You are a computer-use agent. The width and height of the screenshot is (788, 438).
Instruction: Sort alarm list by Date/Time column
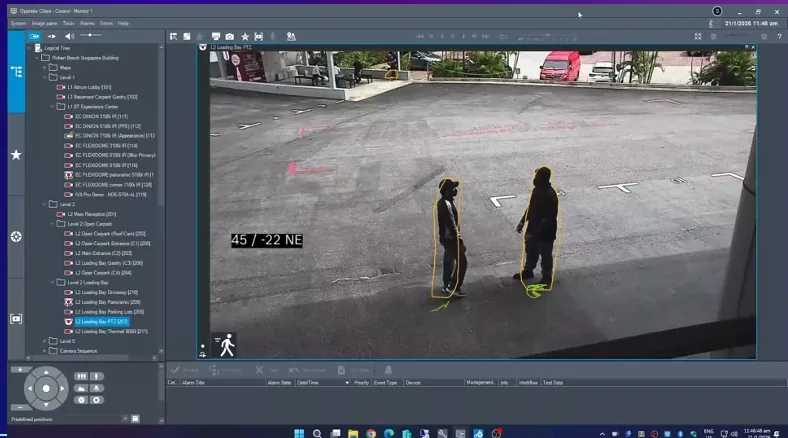pos(323,383)
